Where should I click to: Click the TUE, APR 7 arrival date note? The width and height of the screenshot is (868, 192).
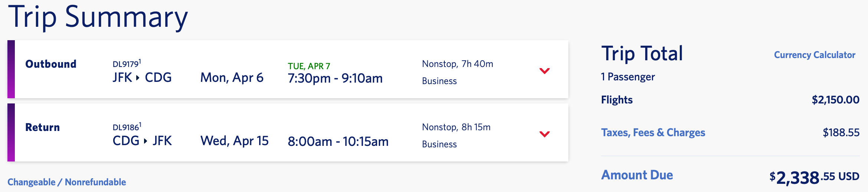click(309, 66)
